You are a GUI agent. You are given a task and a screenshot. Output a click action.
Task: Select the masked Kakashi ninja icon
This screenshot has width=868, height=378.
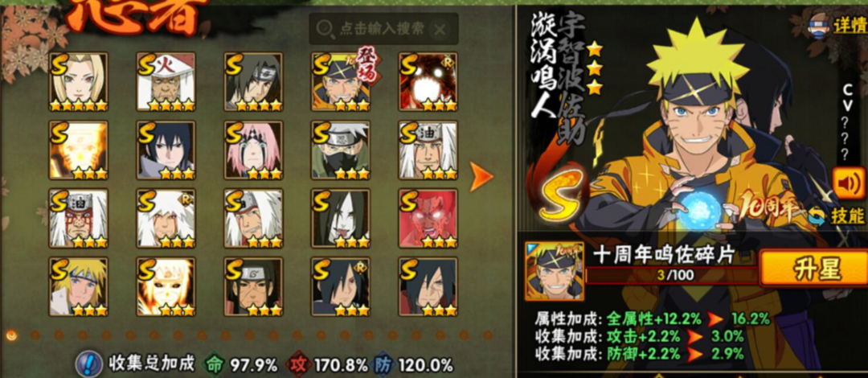coord(341,150)
